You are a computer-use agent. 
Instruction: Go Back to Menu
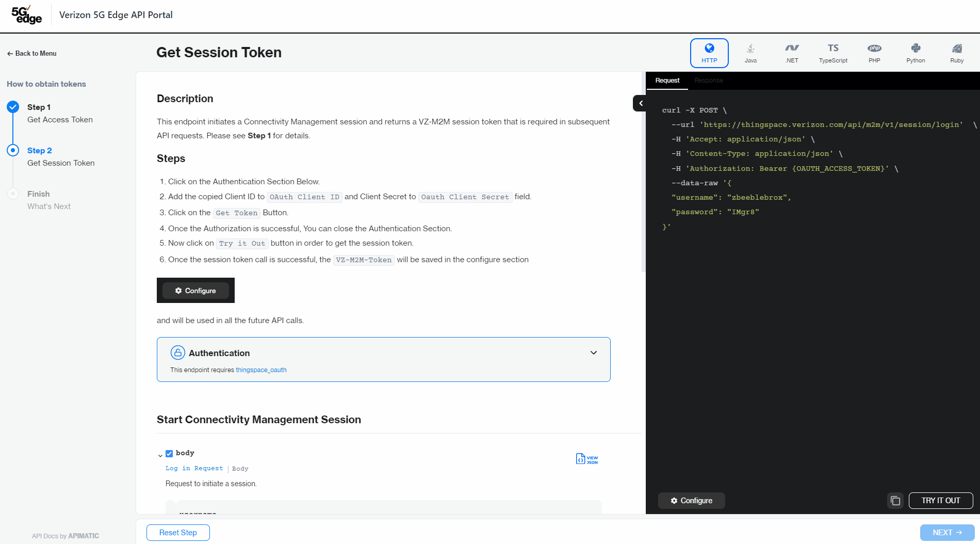coord(31,53)
